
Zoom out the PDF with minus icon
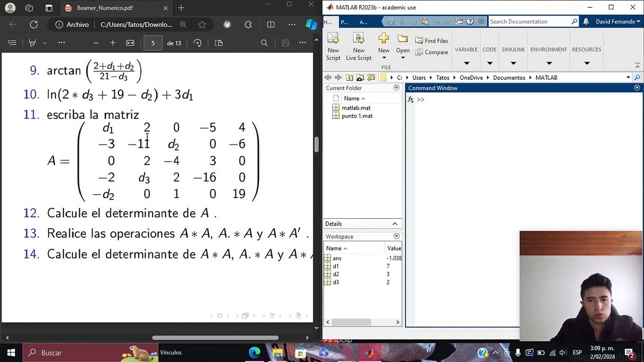[96, 43]
